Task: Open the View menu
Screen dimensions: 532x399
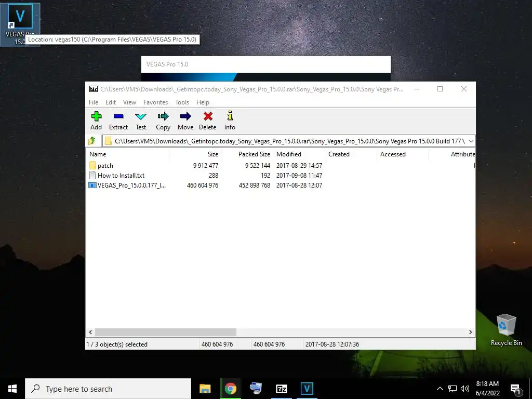Action: click(x=129, y=102)
